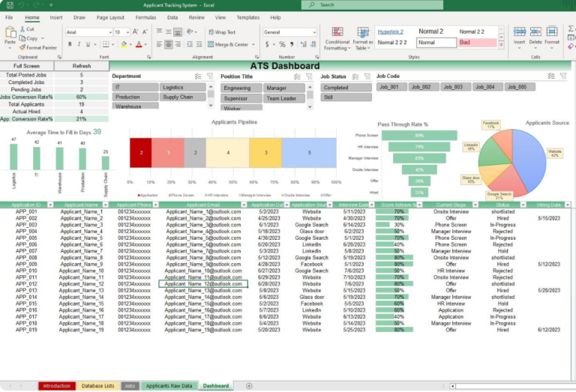Toggle Bold formatting
Image resolution: width=576 pixels, height=392 pixels.
pos(70,44)
